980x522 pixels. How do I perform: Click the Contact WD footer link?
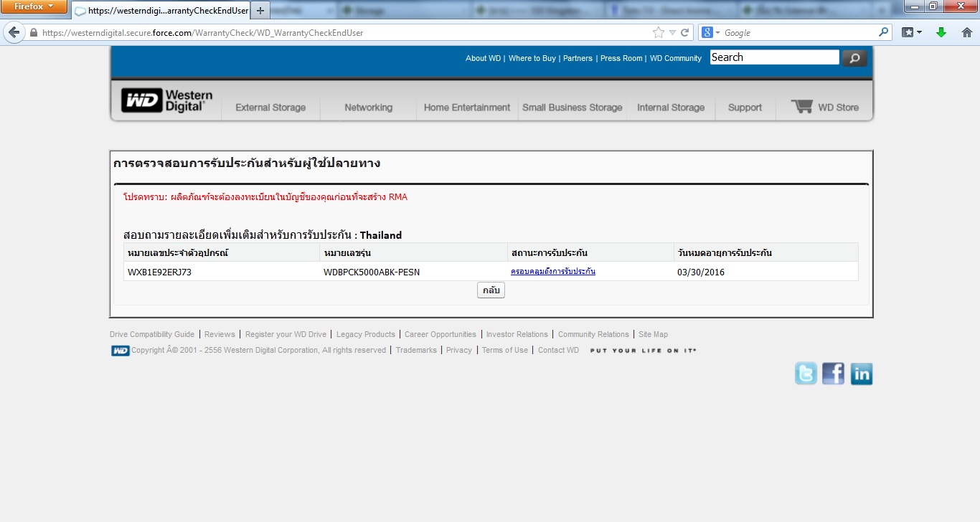[558, 350]
